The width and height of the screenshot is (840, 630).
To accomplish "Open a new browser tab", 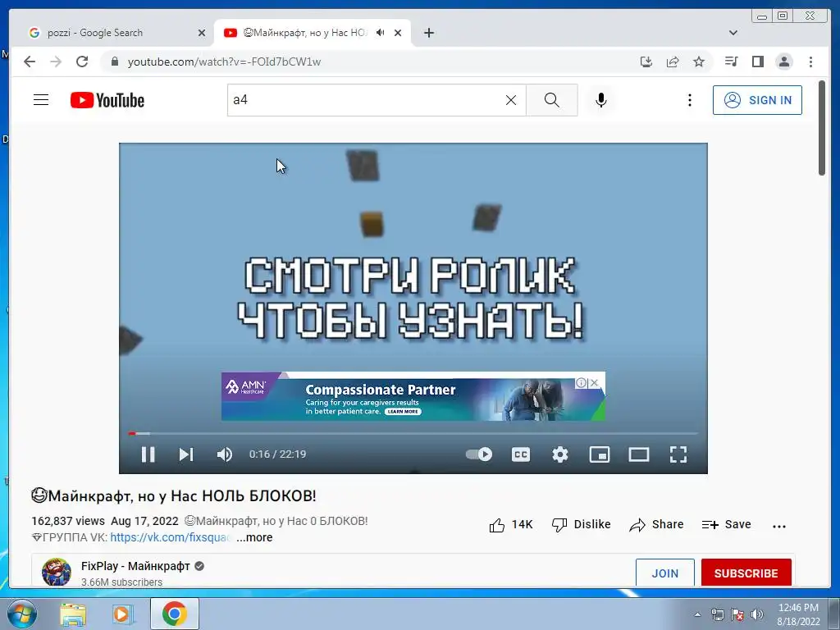I will pyautogui.click(x=428, y=33).
